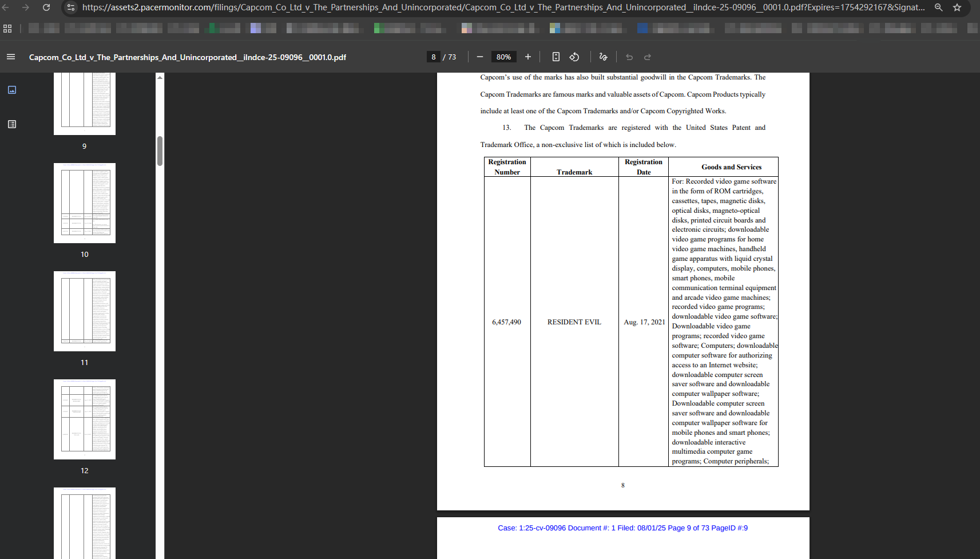Image resolution: width=980 pixels, height=559 pixels.
Task: Click the 'Aug. 17, 2021' date cell
Action: (x=644, y=322)
